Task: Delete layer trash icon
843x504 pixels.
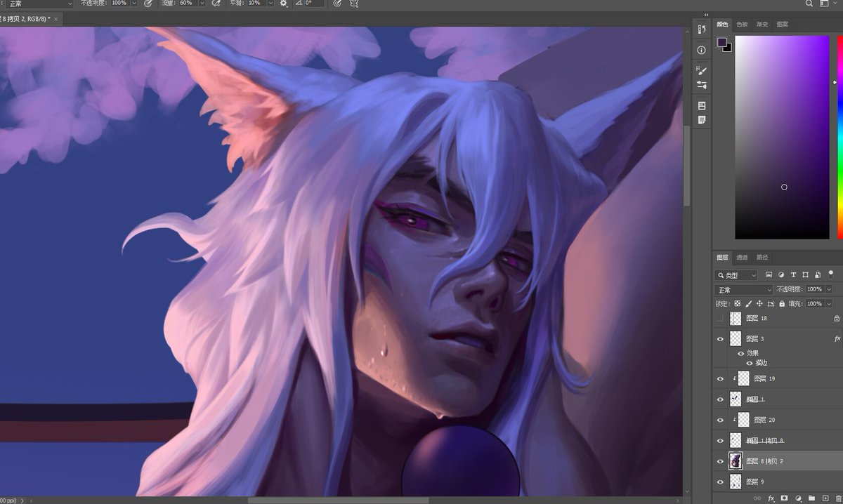Action: [x=838, y=498]
